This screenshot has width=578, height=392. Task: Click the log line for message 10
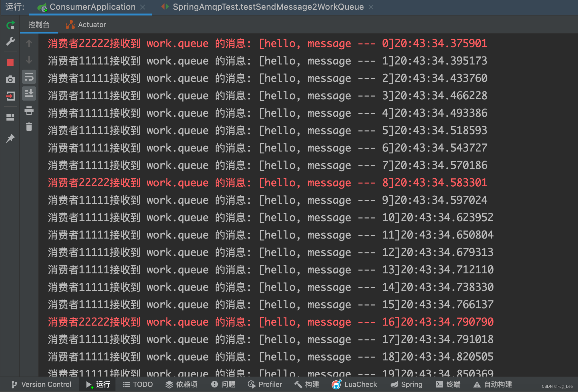click(271, 217)
